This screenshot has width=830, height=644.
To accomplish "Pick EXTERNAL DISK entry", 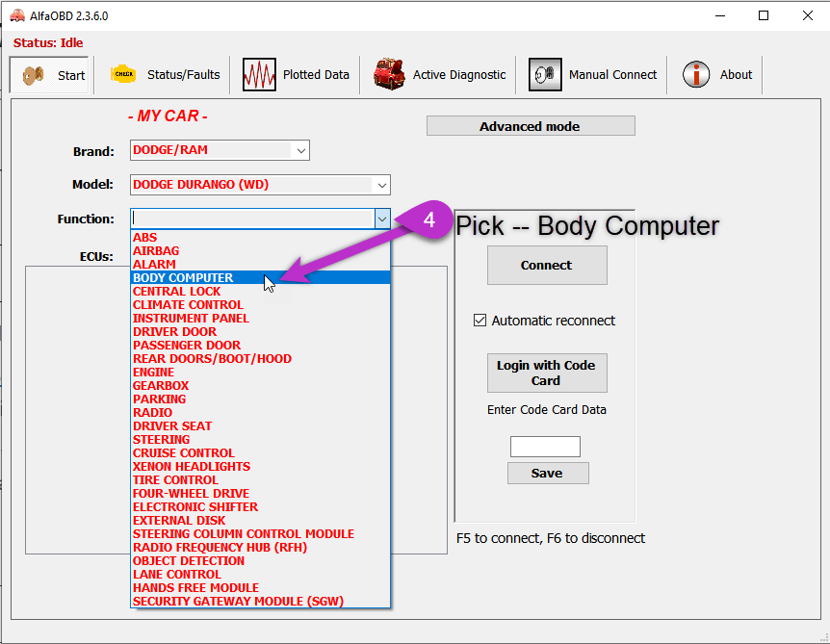I will point(260,521).
